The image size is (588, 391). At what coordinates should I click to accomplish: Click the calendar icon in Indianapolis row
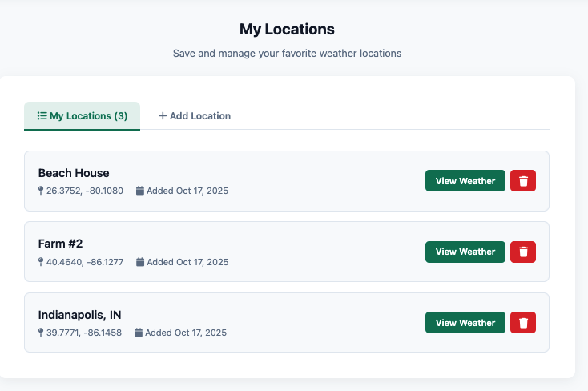139,333
